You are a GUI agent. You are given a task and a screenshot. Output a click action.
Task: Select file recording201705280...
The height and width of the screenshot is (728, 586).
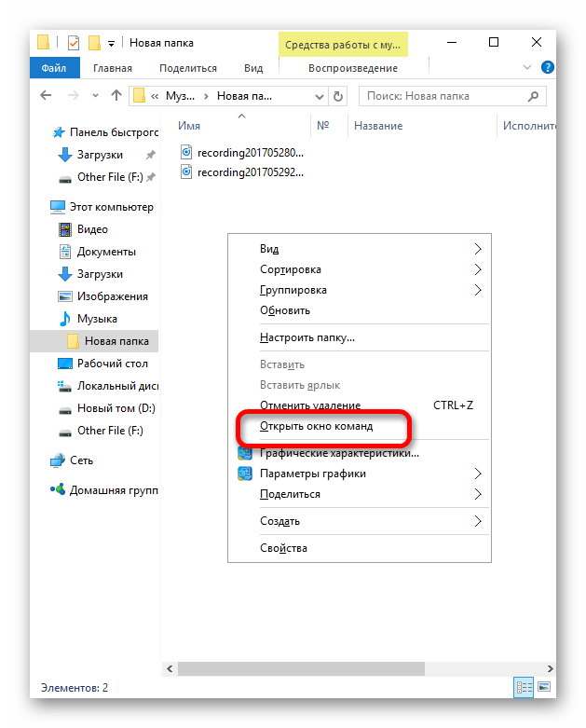pos(241,152)
